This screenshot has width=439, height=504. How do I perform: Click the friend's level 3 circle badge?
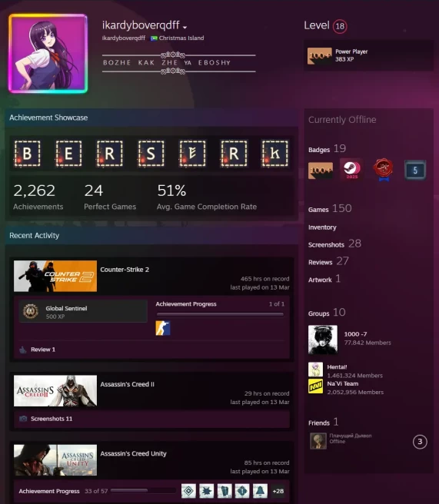click(420, 442)
